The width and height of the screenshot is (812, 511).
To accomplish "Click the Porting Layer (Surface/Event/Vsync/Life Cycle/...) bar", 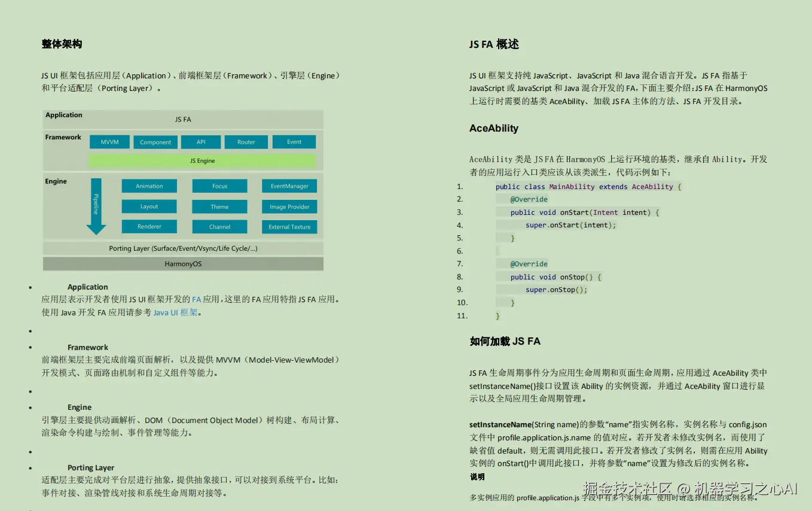I will click(x=183, y=248).
